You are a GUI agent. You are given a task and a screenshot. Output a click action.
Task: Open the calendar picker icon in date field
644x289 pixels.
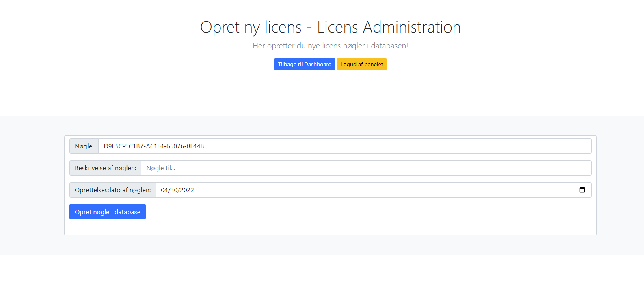tap(582, 190)
